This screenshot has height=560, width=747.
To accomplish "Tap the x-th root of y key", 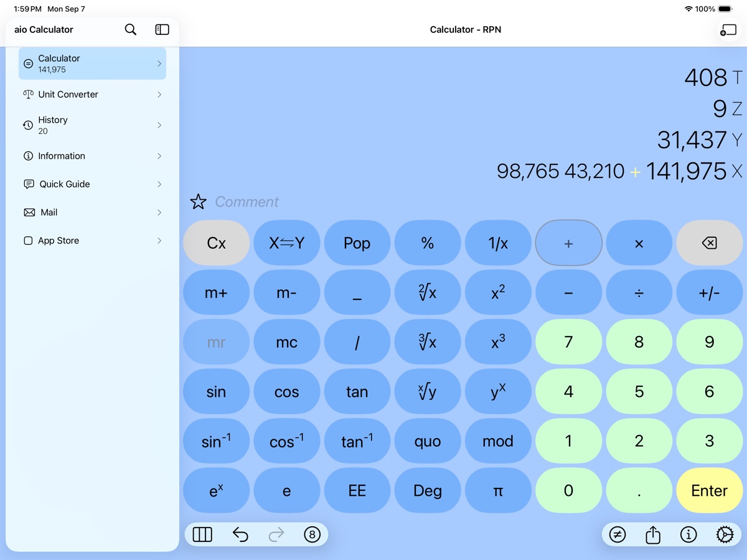I will pos(428,391).
